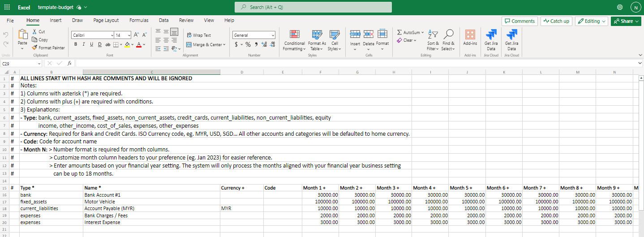644x237 pixels.
Task: Open Name Box dropdown showing C29
Action: [39, 64]
